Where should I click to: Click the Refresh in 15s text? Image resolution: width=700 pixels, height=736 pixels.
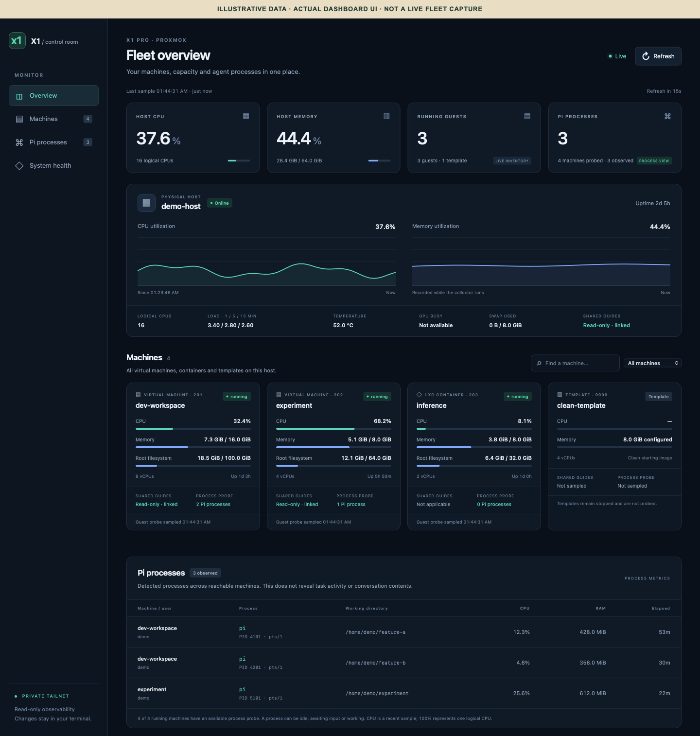pos(664,91)
